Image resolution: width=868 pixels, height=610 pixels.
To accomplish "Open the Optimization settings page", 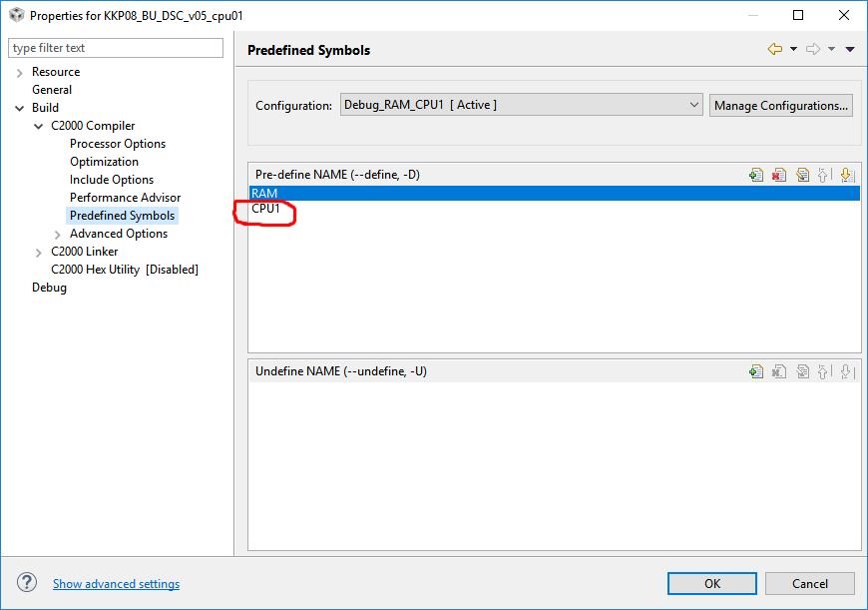I will [104, 162].
